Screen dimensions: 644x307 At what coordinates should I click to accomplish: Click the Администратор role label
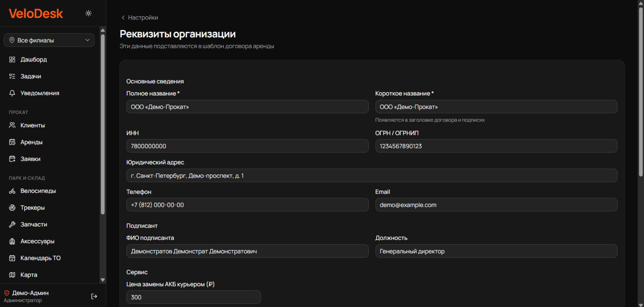tap(23, 300)
